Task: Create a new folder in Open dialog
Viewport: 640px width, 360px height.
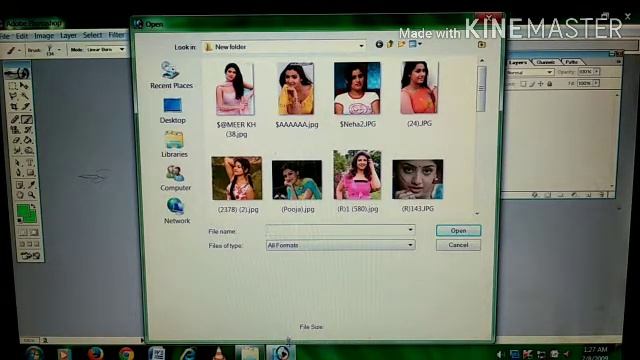Action: (x=401, y=44)
